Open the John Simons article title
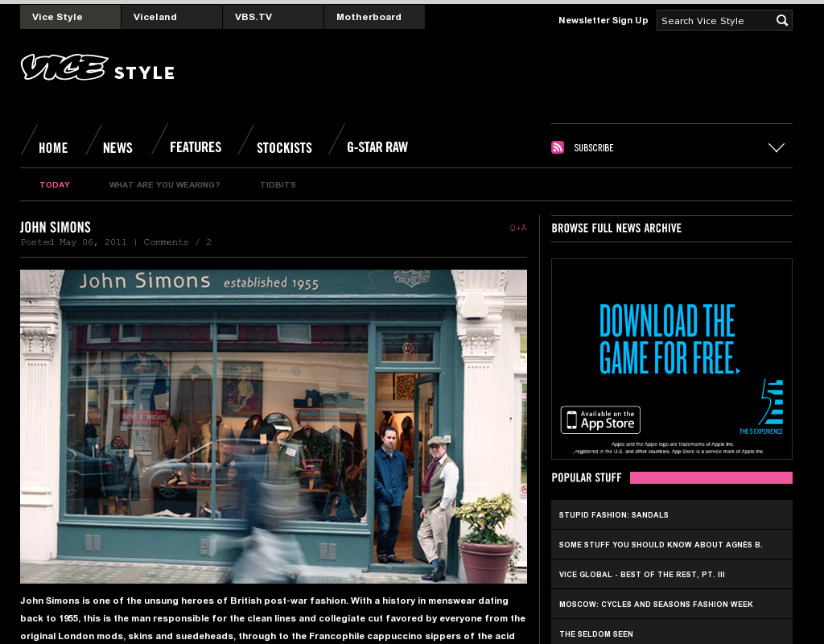 pyautogui.click(x=56, y=228)
